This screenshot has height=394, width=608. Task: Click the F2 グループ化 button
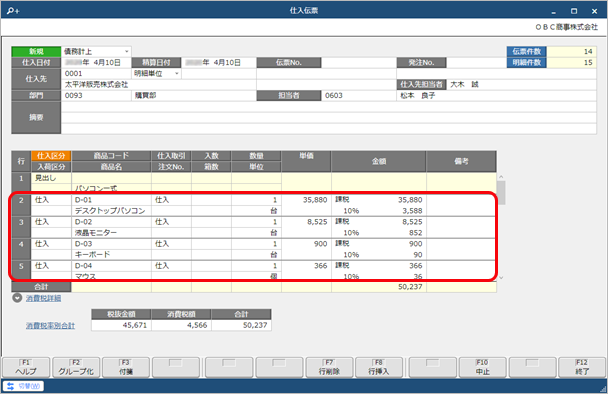76,367
